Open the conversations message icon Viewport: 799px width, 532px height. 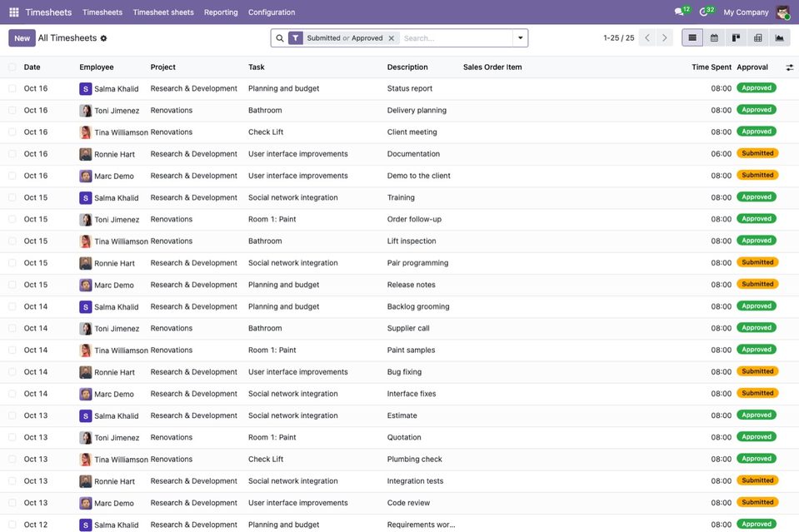coord(679,12)
